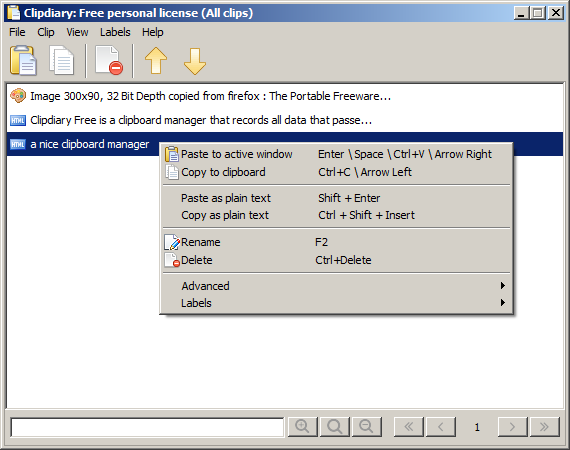Expand the Advanced submenu
The image size is (570, 450).
[x=336, y=286]
